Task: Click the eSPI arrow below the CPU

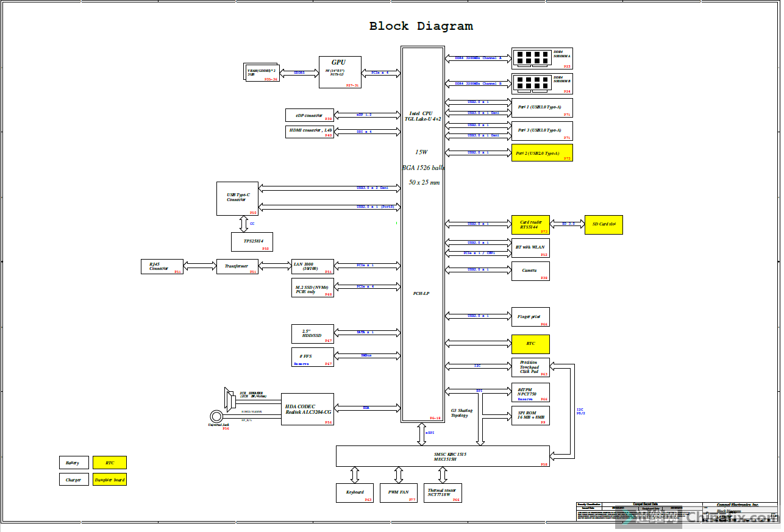Action: pos(421,434)
